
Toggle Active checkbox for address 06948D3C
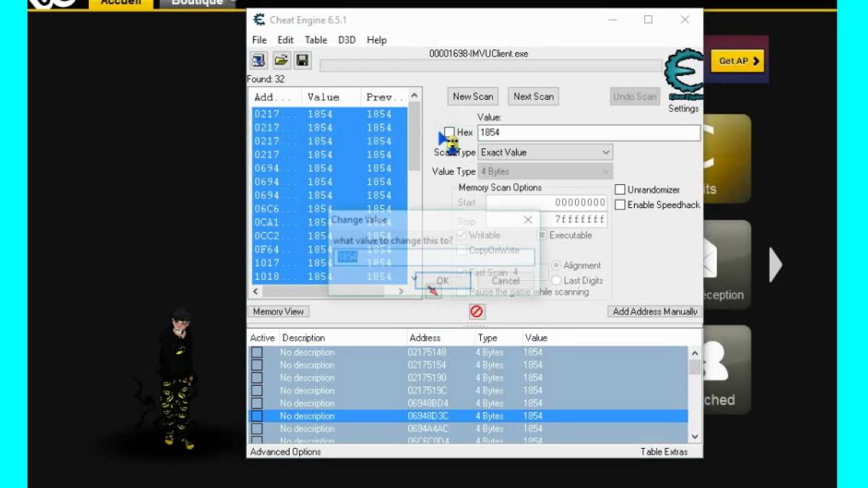click(257, 416)
